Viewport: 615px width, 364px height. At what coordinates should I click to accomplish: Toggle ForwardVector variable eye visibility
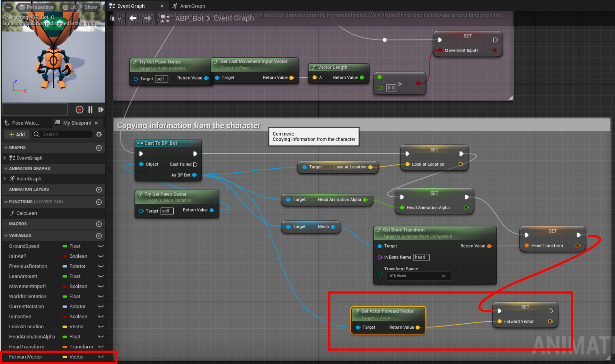click(x=101, y=357)
